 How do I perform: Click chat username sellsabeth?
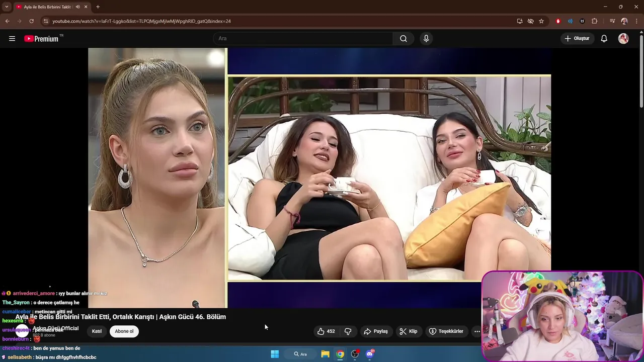pos(19,357)
